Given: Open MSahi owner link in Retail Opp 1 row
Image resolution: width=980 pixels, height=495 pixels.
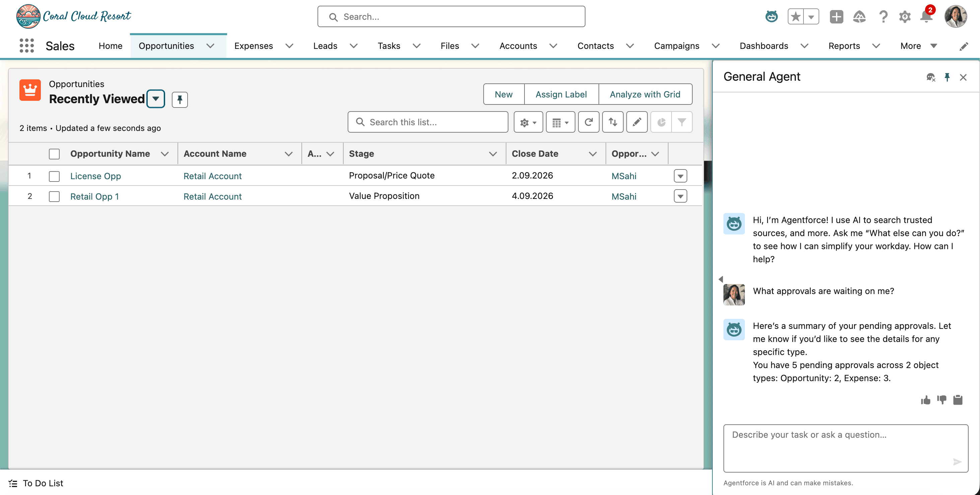Looking at the screenshot, I should pyautogui.click(x=624, y=196).
